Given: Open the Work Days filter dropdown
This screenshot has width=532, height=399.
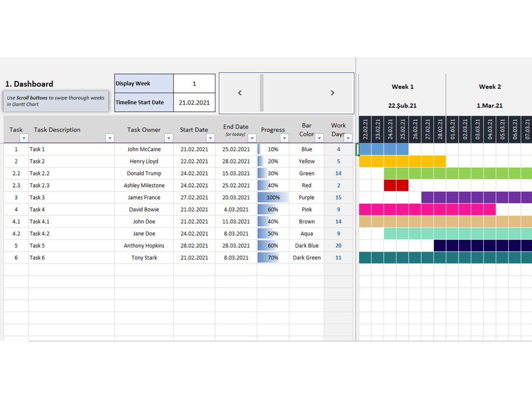Looking at the screenshot, I should coord(348,138).
